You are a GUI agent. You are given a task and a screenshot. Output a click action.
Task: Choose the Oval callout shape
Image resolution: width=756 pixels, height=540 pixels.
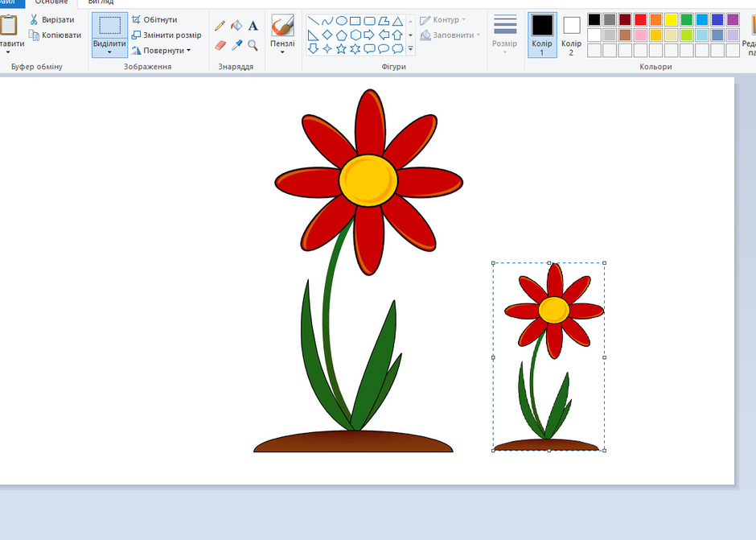384,49
